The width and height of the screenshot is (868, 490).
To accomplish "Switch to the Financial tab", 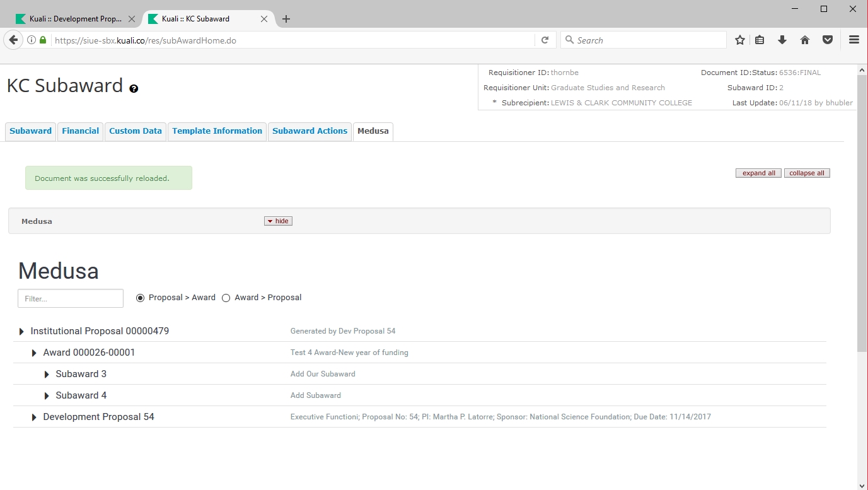I will [x=80, y=131].
